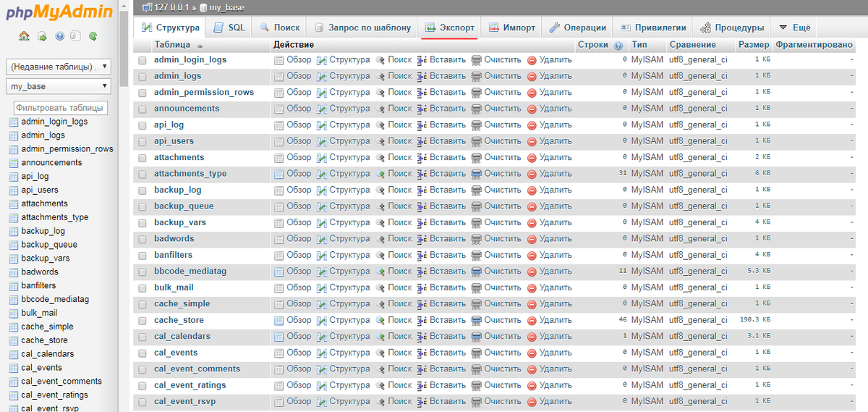
Task: Open cache_simple table link in main list
Action: [182, 304]
